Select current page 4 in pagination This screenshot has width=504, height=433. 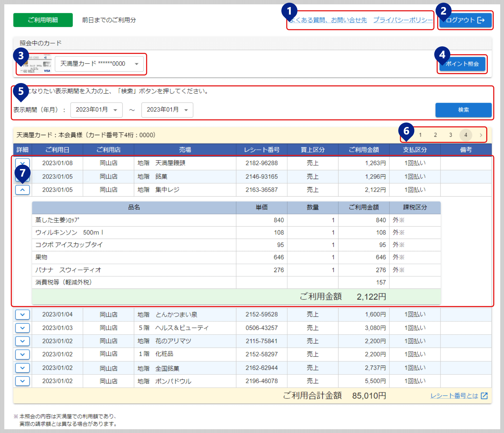click(466, 135)
